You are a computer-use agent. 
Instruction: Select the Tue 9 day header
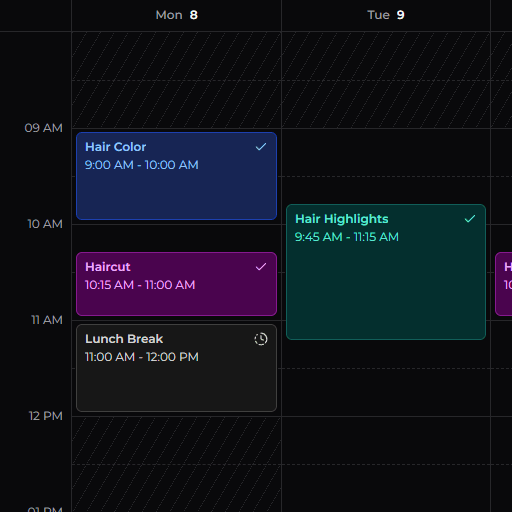point(386,15)
